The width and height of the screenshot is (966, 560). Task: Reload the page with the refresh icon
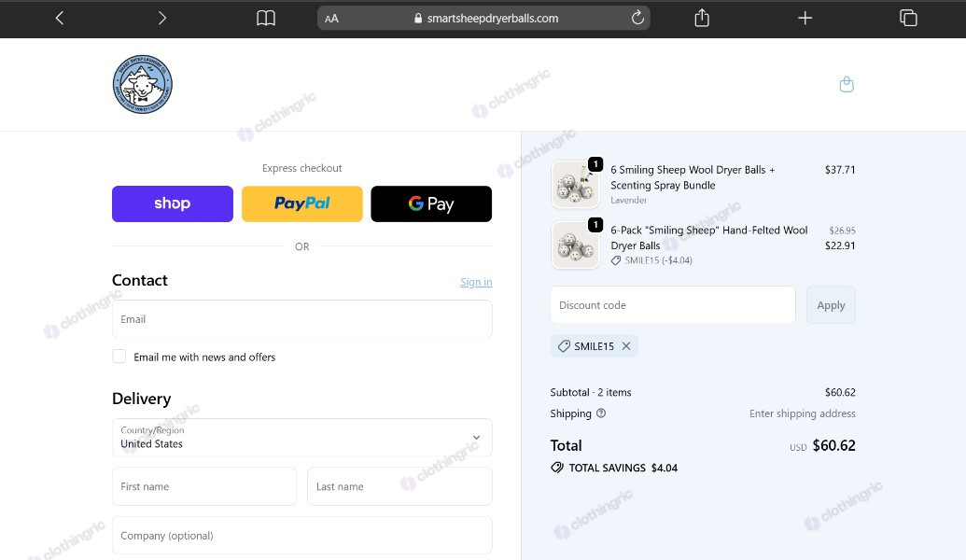pyautogui.click(x=637, y=18)
